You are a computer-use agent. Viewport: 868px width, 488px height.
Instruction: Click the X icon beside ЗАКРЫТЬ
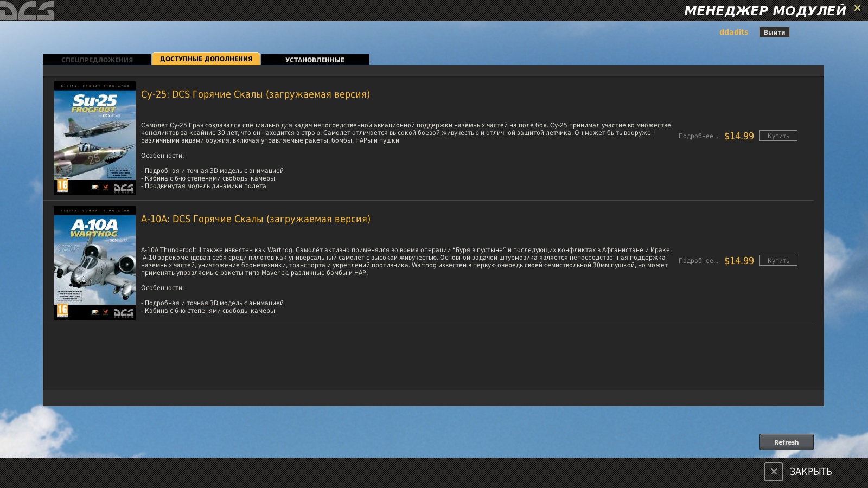[774, 472]
